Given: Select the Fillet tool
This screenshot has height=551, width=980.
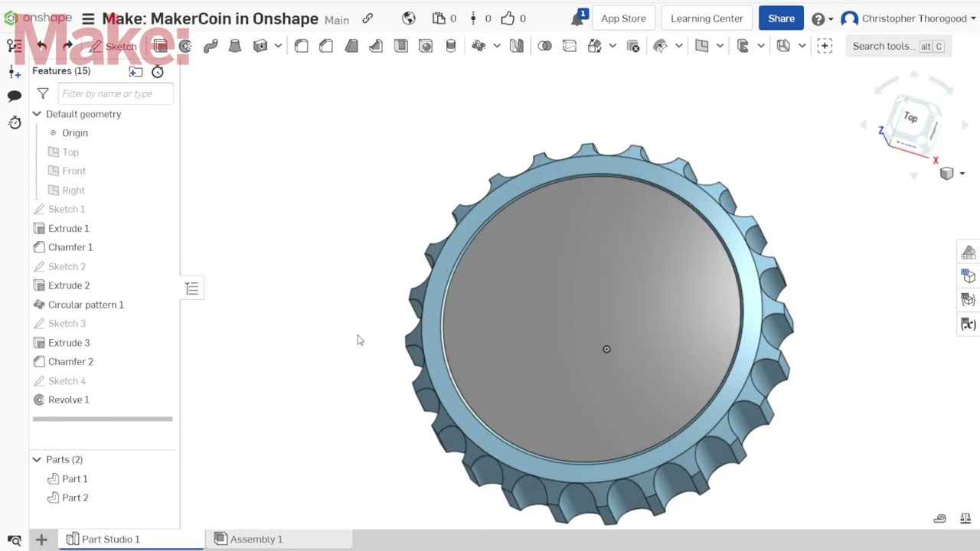Looking at the screenshot, I should tap(301, 46).
